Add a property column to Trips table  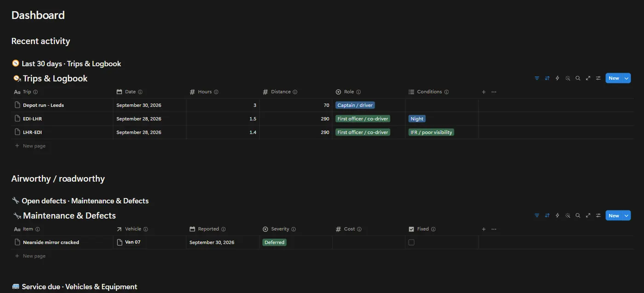(483, 92)
